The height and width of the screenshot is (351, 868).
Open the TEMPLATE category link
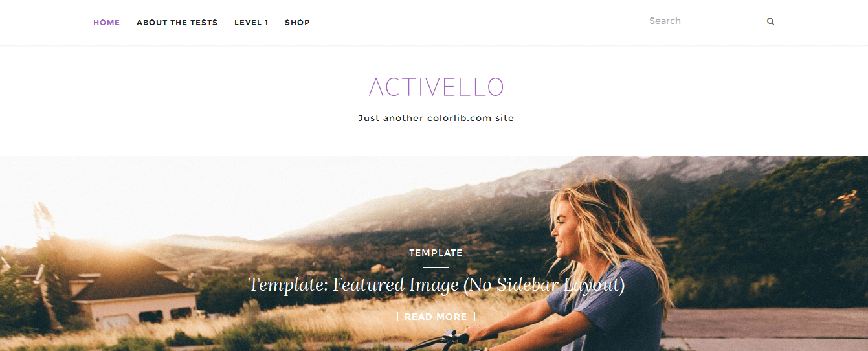point(436,253)
